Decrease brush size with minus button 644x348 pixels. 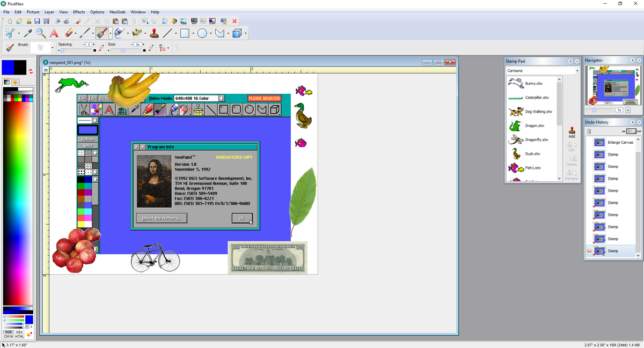tap(131, 45)
